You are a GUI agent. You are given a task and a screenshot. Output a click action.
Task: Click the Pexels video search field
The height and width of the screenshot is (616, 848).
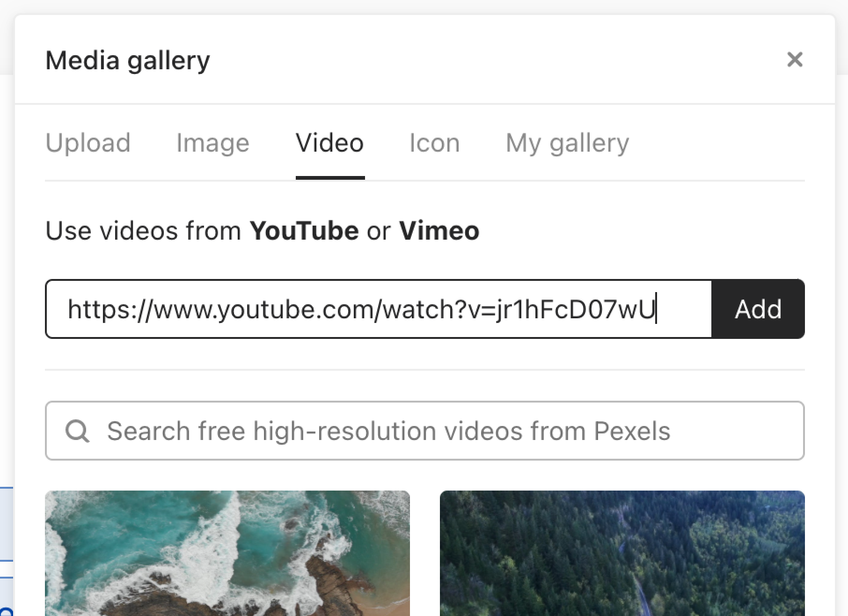pos(388,431)
